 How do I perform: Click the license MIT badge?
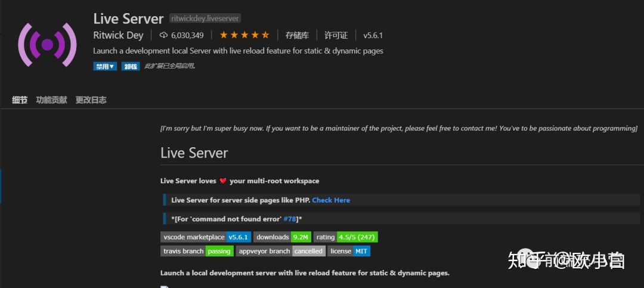pyautogui.click(x=349, y=251)
